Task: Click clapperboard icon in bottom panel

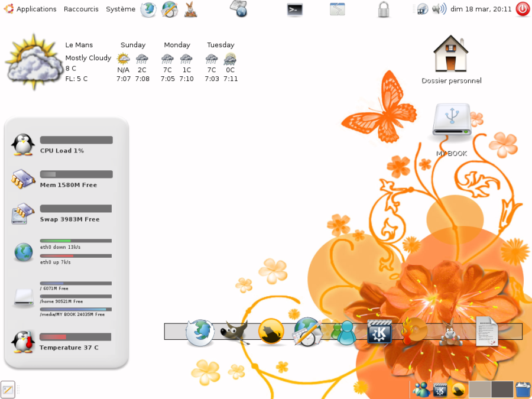Action: pyautogui.click(x=440, y=390)
